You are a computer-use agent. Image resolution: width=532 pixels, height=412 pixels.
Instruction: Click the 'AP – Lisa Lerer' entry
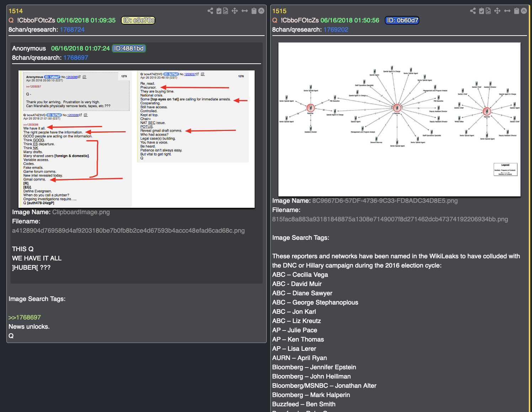coord(294,349)
